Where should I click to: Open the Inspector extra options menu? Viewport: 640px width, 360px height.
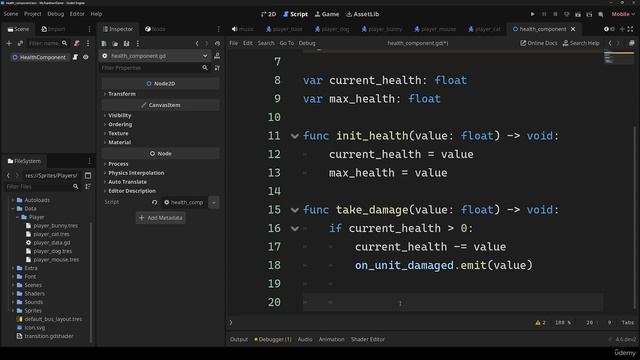pos(138,43)
